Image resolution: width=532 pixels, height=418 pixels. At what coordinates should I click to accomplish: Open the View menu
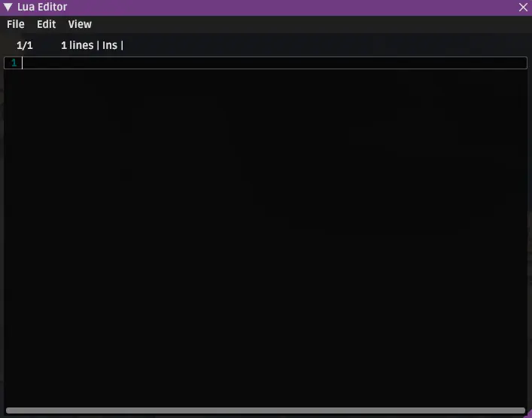(80, 24)
